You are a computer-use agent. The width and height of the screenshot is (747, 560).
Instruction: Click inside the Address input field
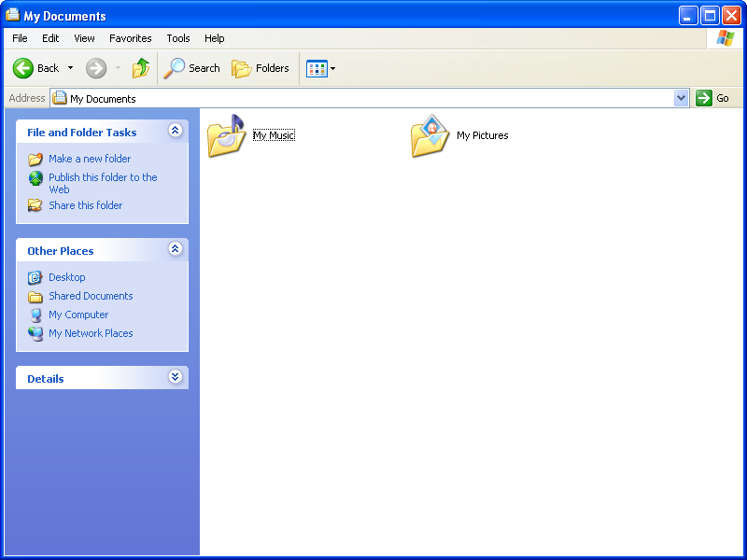[x=280, y=98]
